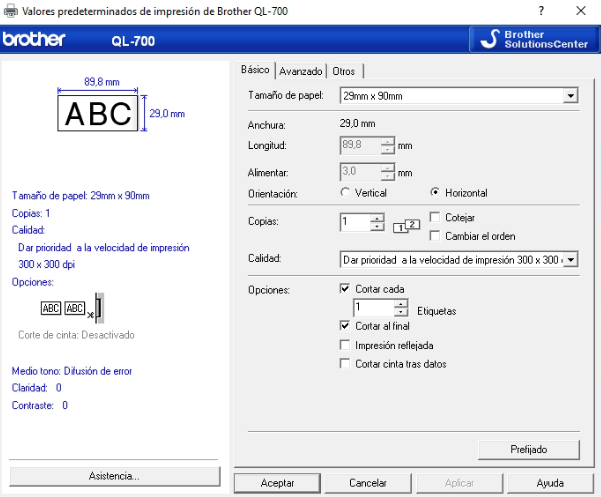Click the Asistencia button

click(115, 476)
